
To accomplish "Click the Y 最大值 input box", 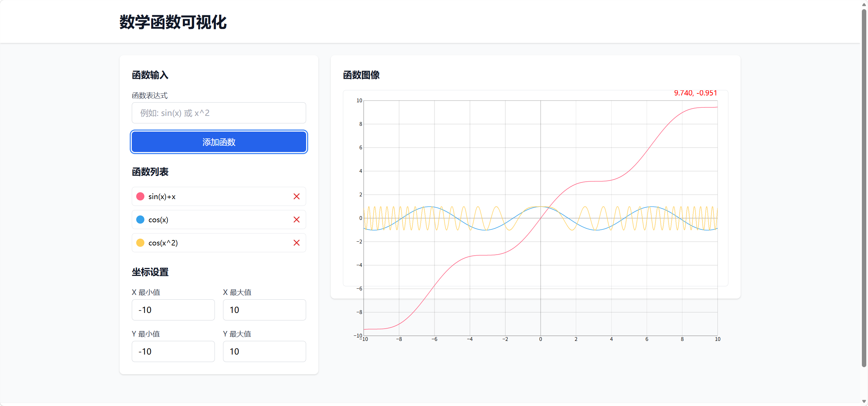I will pyautogui.click(x=264, y=351).
